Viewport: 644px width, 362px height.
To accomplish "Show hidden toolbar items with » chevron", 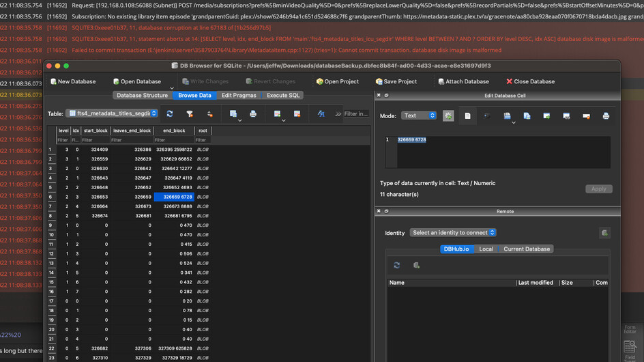I will (x=338, y=114).
